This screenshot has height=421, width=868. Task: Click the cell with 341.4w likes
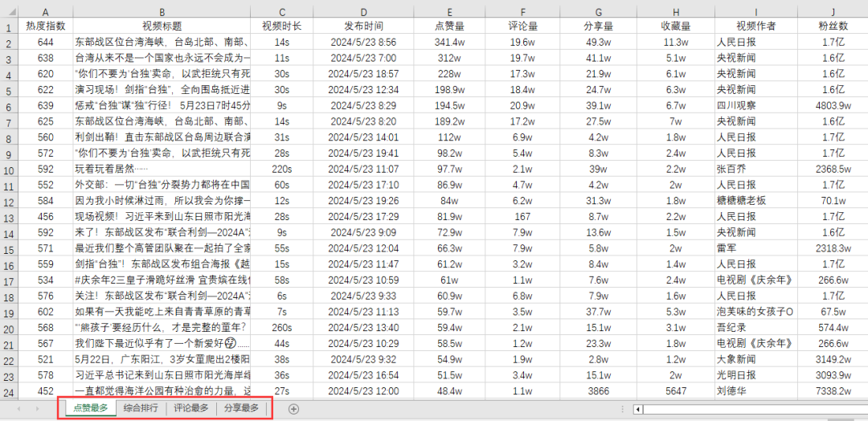click(449, 42)
